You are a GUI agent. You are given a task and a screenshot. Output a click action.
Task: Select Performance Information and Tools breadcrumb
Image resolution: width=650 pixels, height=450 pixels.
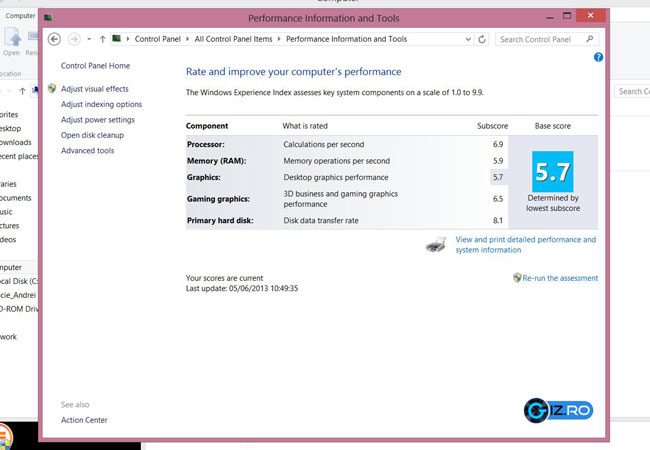[347, 39]
